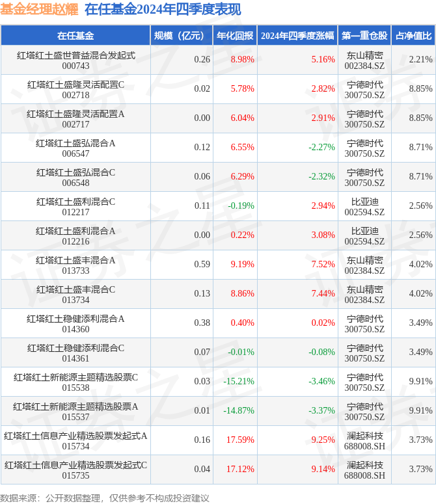Click fund 红塔红土盛丰混合A 013733
Viewport: 436px width, 504px height.
tap(75, 265)
